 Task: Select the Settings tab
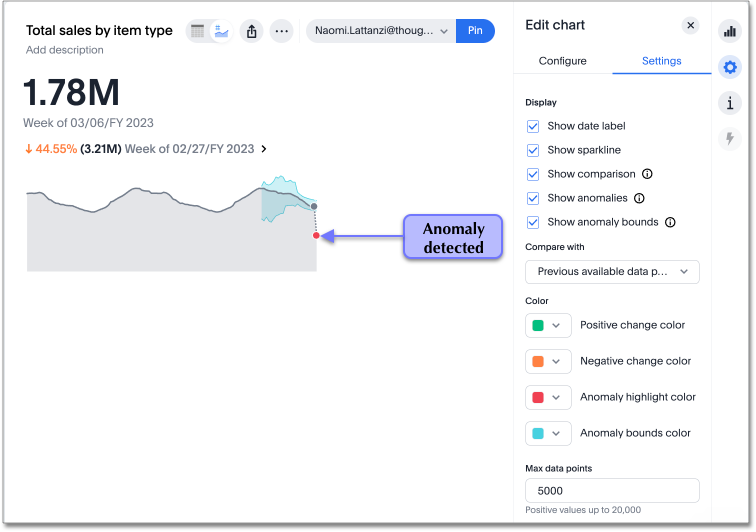(661, 61)
